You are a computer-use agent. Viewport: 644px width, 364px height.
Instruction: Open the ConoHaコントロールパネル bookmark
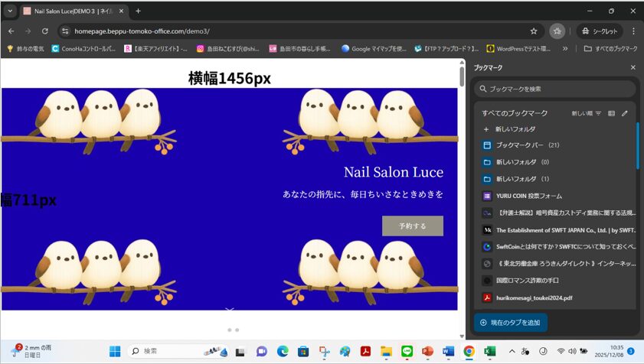click(x=83, y=48)
